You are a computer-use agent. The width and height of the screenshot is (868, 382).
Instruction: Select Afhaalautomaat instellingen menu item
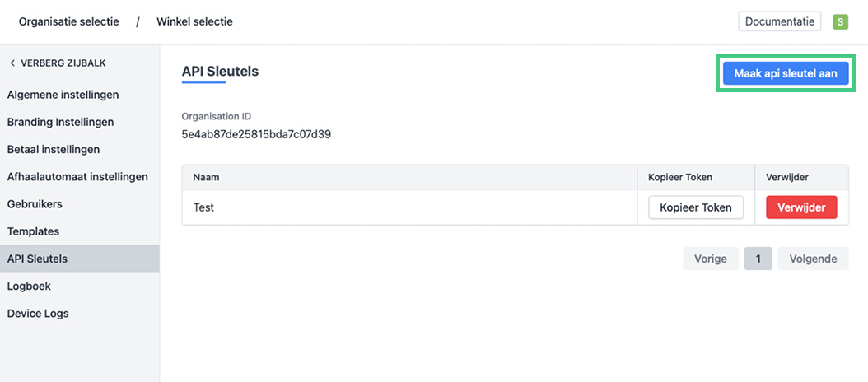point(77,176)
